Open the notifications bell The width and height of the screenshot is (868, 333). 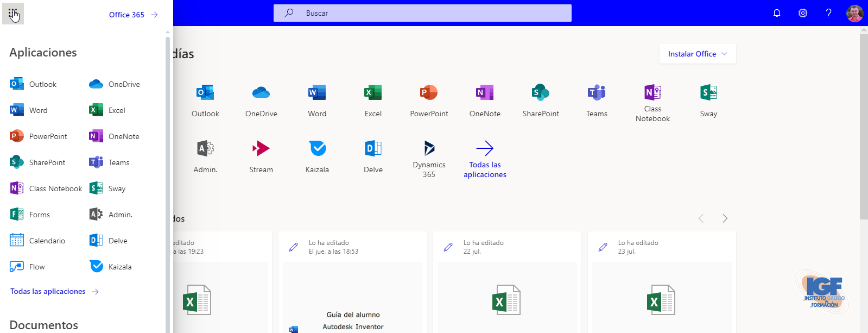point(777,13)
